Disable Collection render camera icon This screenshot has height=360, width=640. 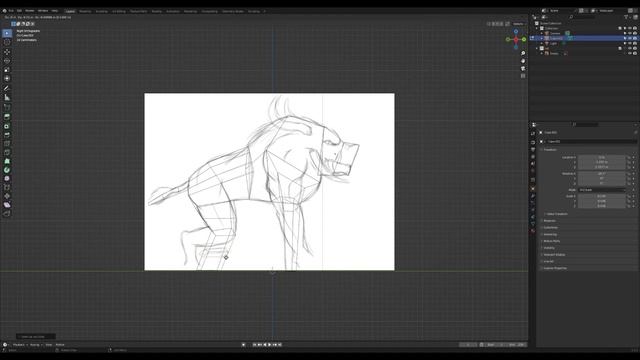pyautogui.click(x=635, y=29)
